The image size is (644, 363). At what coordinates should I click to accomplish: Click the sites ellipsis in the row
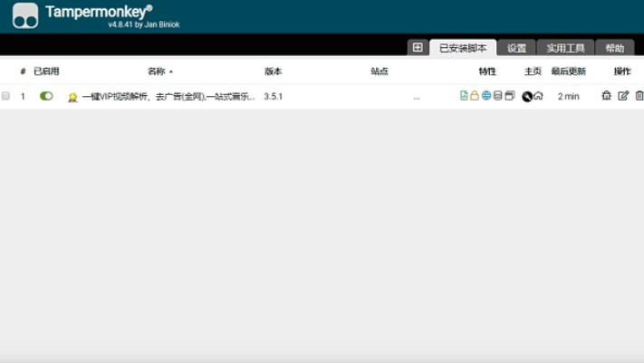[417, 98]
